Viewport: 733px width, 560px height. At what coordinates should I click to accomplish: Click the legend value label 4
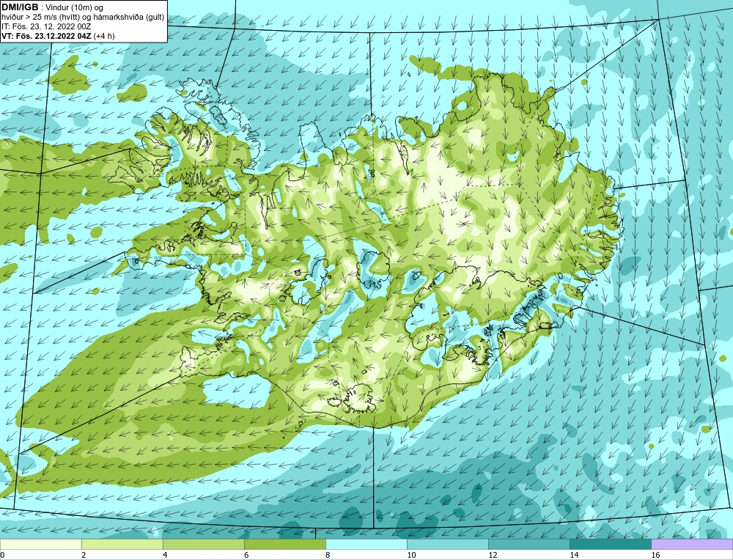164,555
